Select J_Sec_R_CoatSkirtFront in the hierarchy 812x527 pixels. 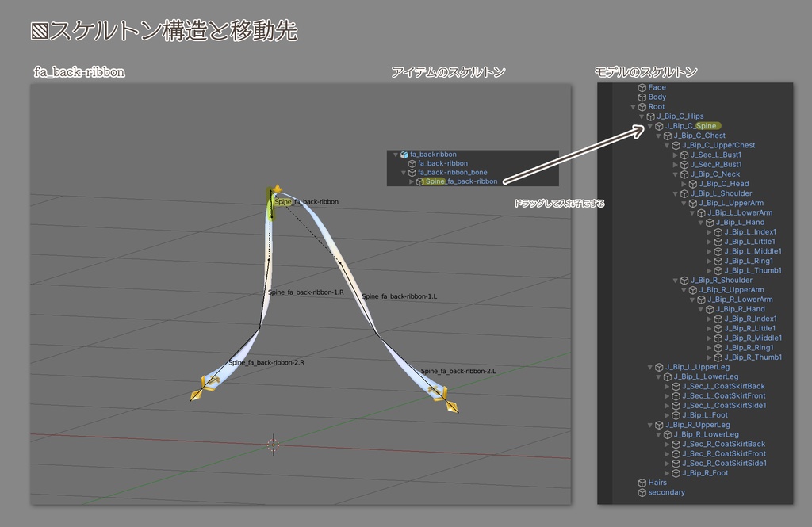[724, 454]
